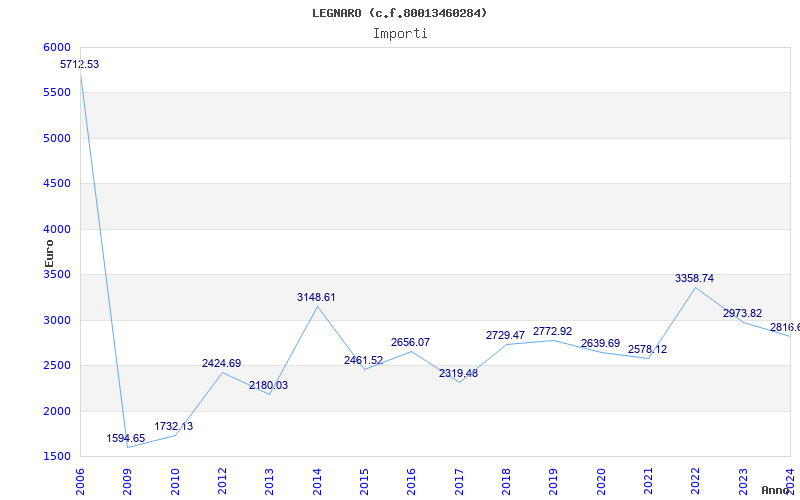Click the 5712.53 data label for 2006
Viewport: 800px width, 500px height.
pos(80,64)
